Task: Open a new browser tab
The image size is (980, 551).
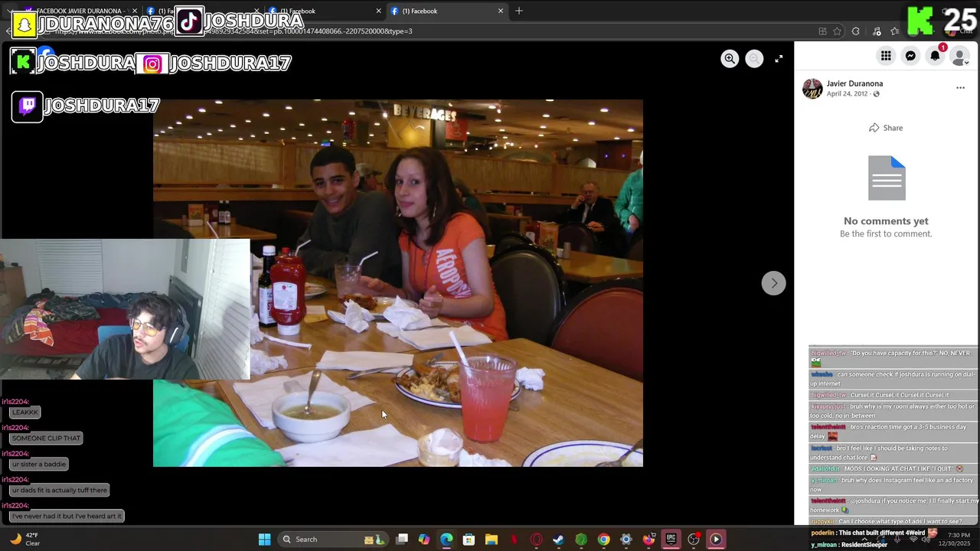Action: pos(519,11)
